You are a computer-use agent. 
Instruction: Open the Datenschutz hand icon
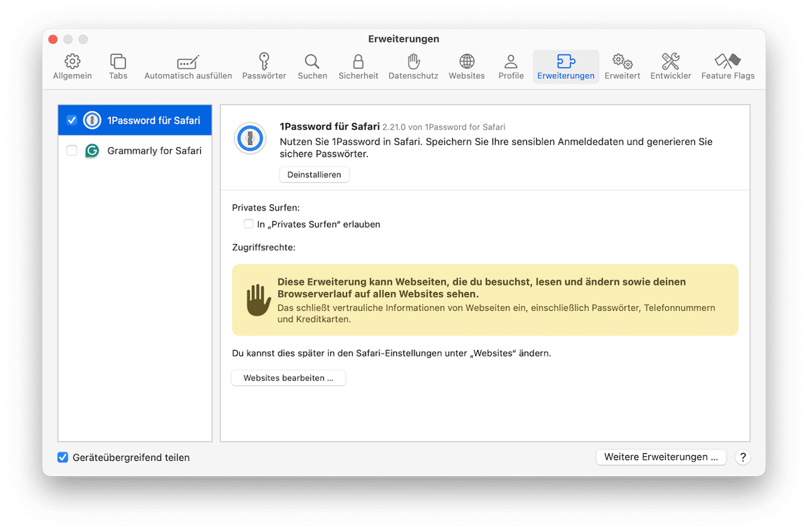(413, 62)
